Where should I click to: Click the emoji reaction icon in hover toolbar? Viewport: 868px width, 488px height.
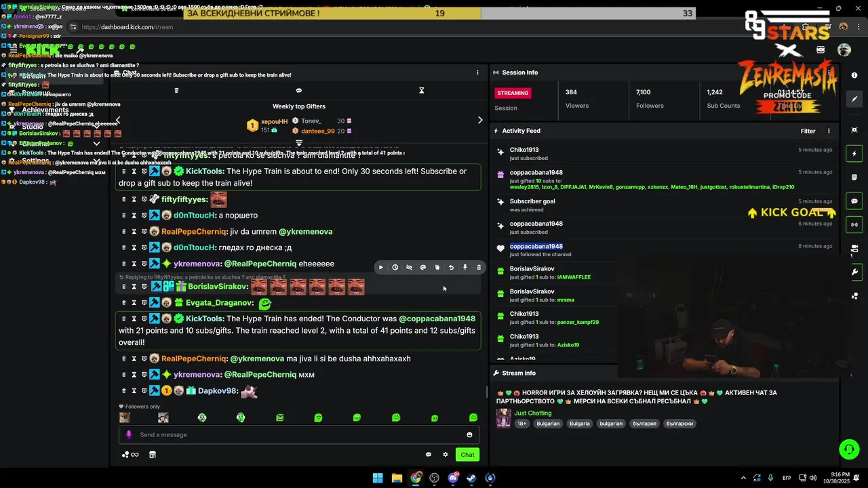pyautogui.click(x=423, y=268)
